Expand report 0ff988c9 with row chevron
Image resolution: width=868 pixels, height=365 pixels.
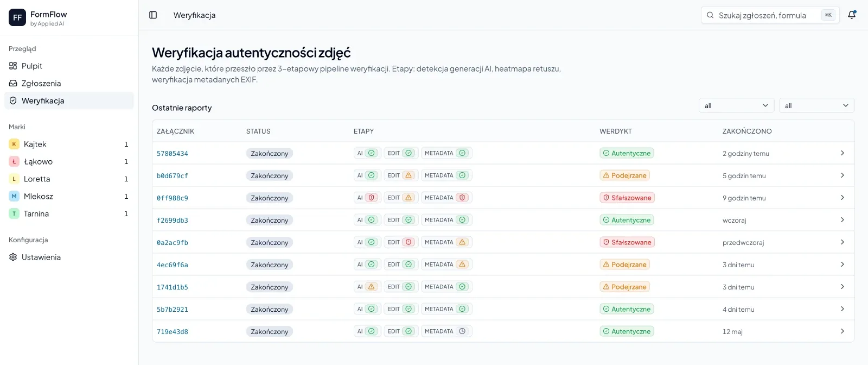(842, 198)
